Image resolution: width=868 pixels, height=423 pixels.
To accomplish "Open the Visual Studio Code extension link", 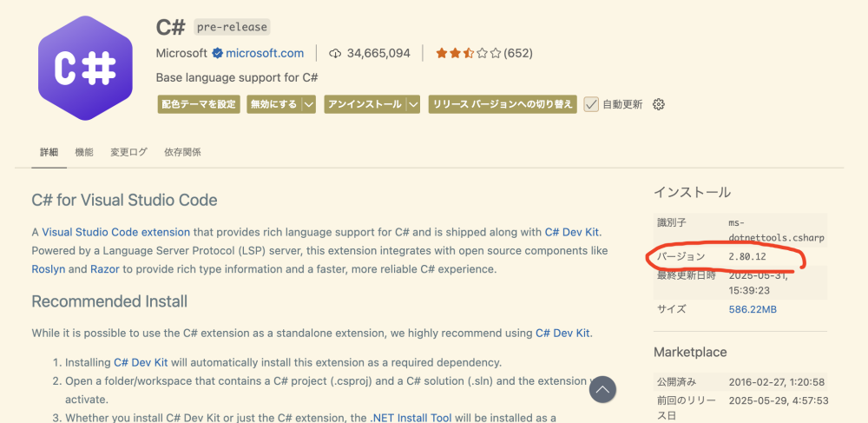I will click(x=115, y=232).
